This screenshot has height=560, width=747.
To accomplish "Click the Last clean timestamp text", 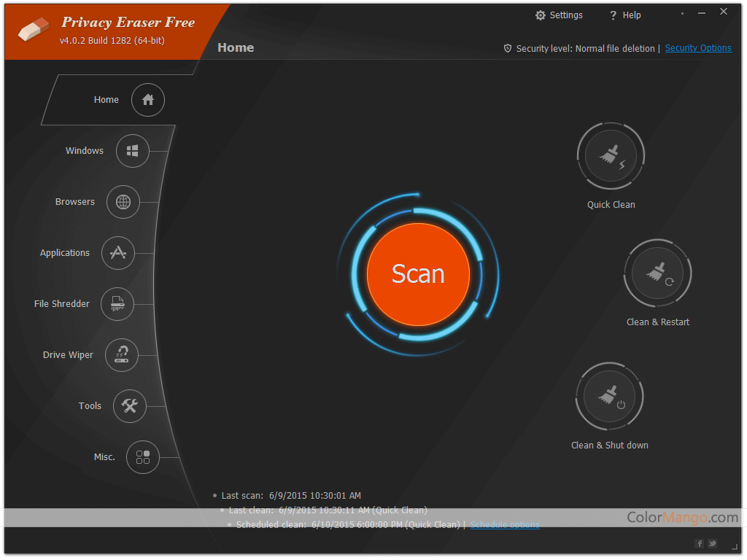I will tap(352, 510).
